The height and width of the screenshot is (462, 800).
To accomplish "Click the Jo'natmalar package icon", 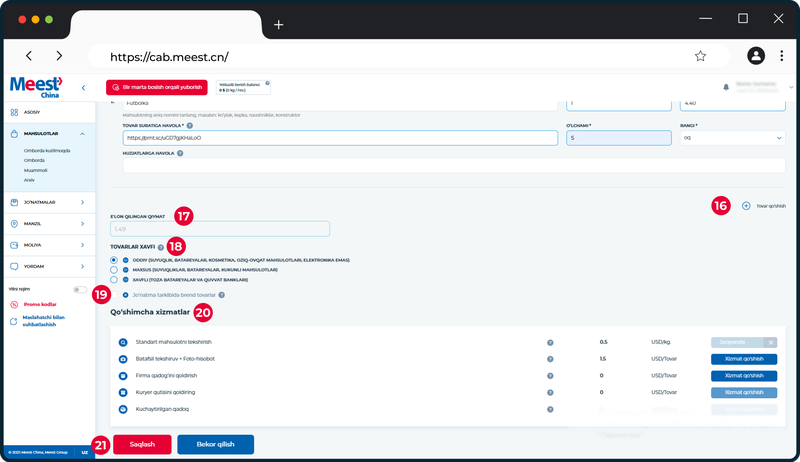I will (14, 202).
